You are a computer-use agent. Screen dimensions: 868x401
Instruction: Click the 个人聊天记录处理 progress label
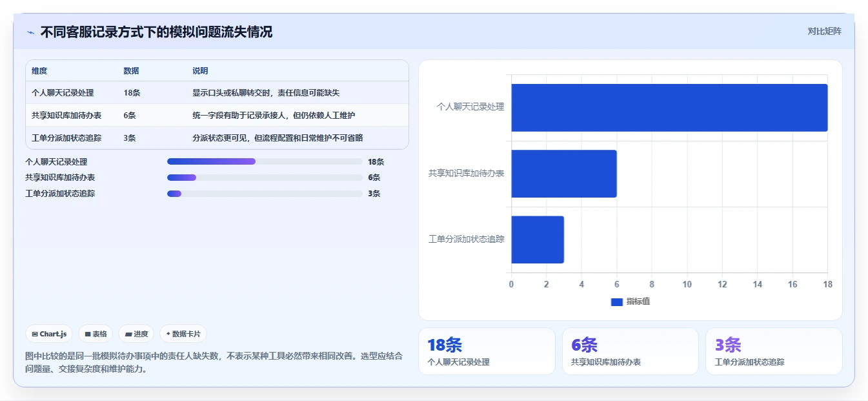coord(56,161)
